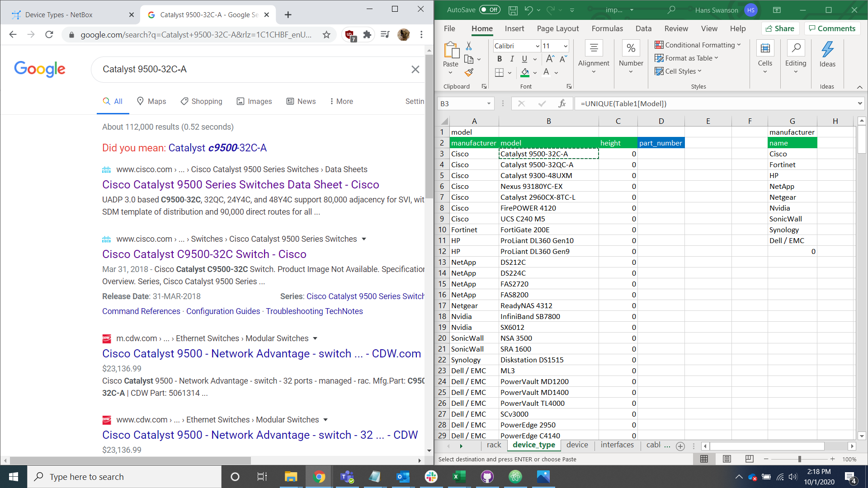Click the Ideas lightning bolt icon

[827, 49]
